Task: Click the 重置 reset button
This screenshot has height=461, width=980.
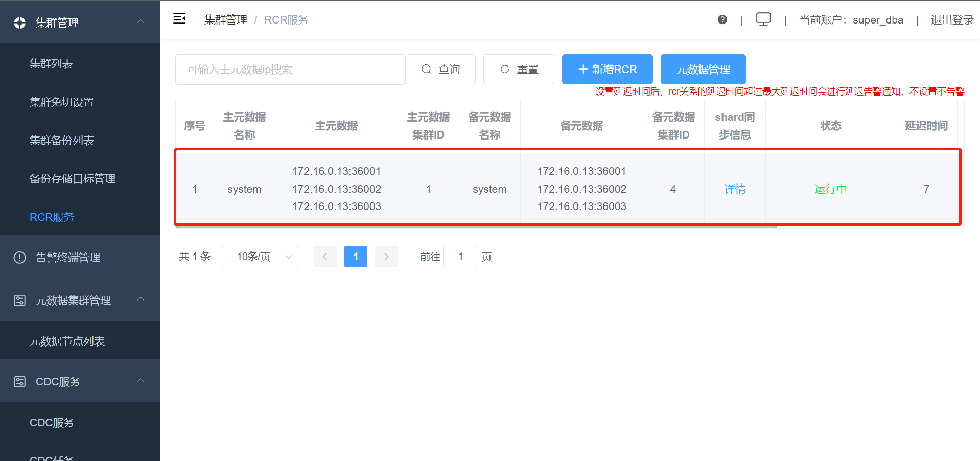Action: (519, 69)
